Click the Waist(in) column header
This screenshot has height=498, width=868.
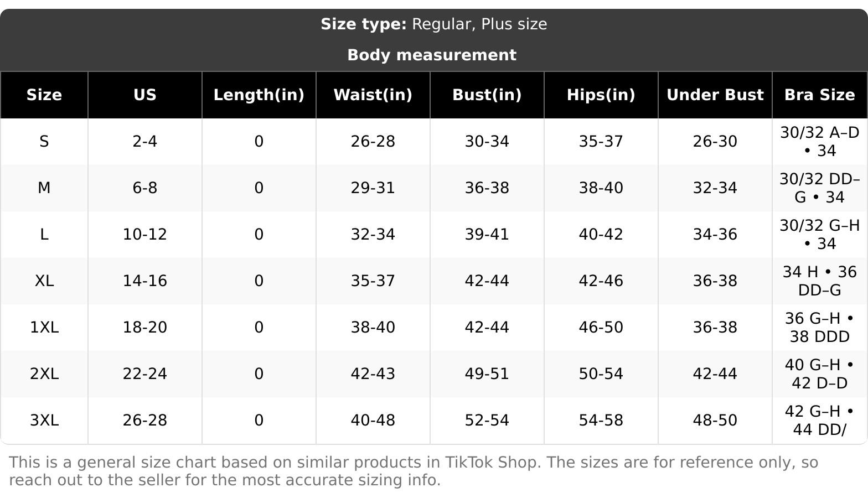point(373,95)
